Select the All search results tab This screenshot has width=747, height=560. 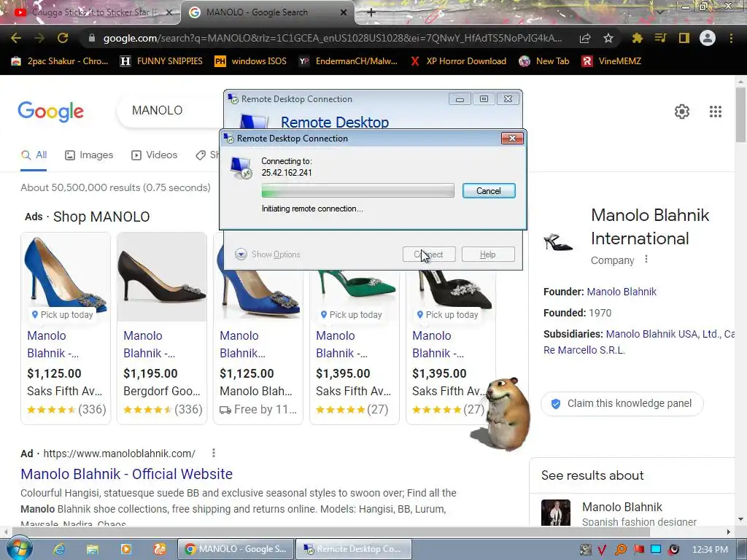[x=34, y=155]
